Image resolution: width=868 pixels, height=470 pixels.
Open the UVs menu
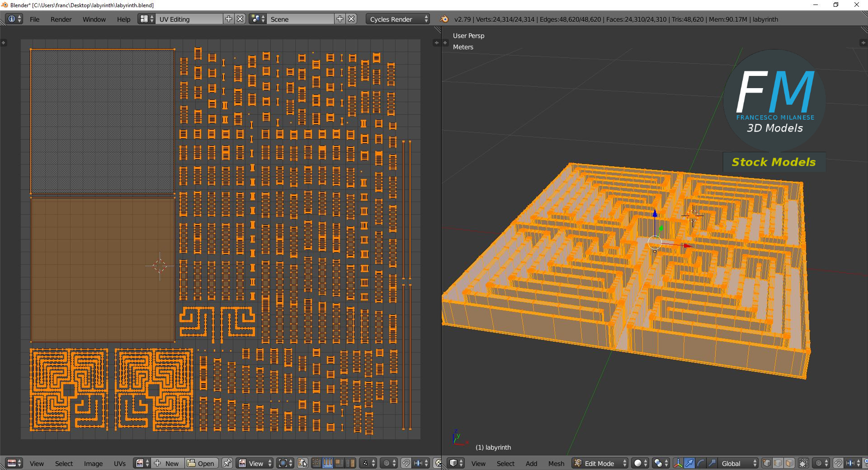coord(120,463)
